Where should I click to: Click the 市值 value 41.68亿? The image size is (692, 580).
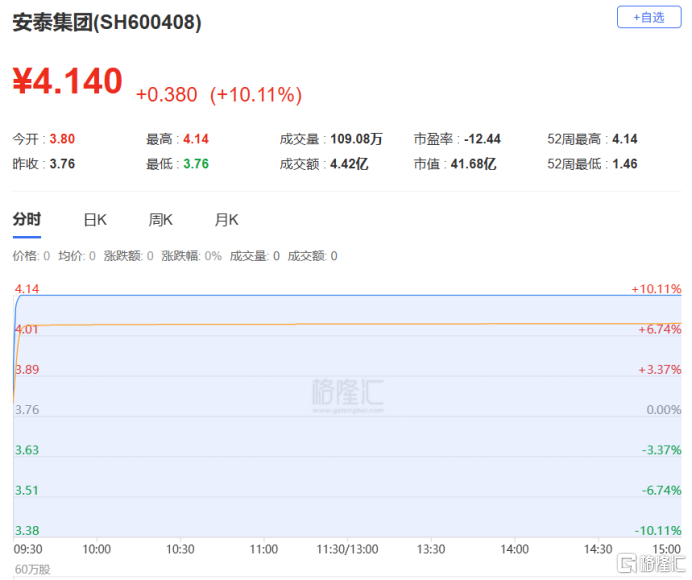click(473, 164)
